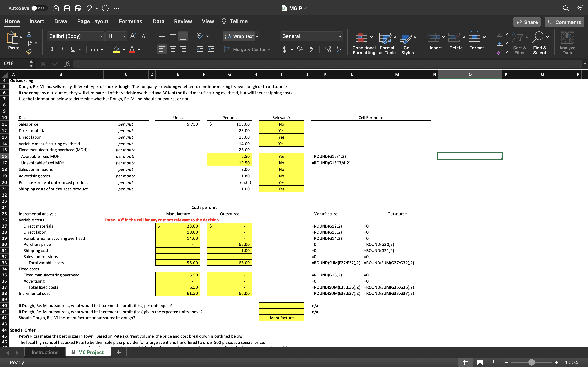Toggle Bold formatting
This screenshot has height=367, width=588.
[52, 49]
